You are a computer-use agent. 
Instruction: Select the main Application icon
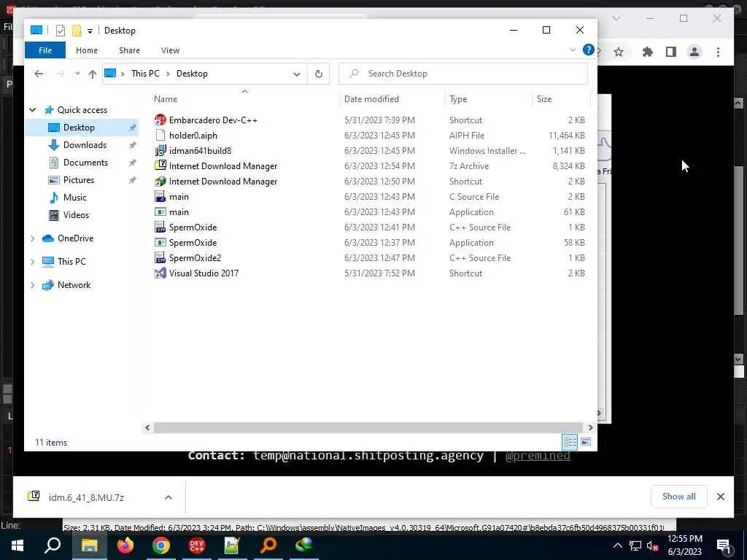point(160,212)
